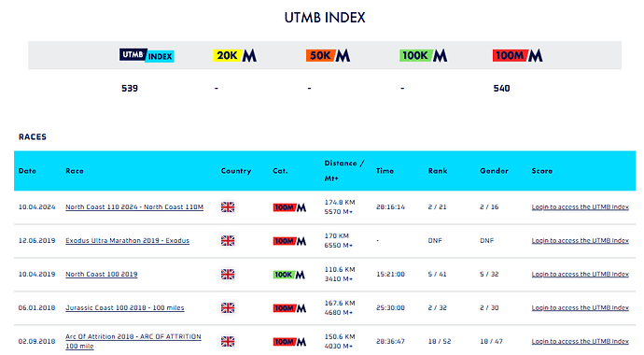The height and width of the screenshot is (355, 644).
Task: Click UK flag in North Coast 100 2019 row
Action: coord(228,274)
